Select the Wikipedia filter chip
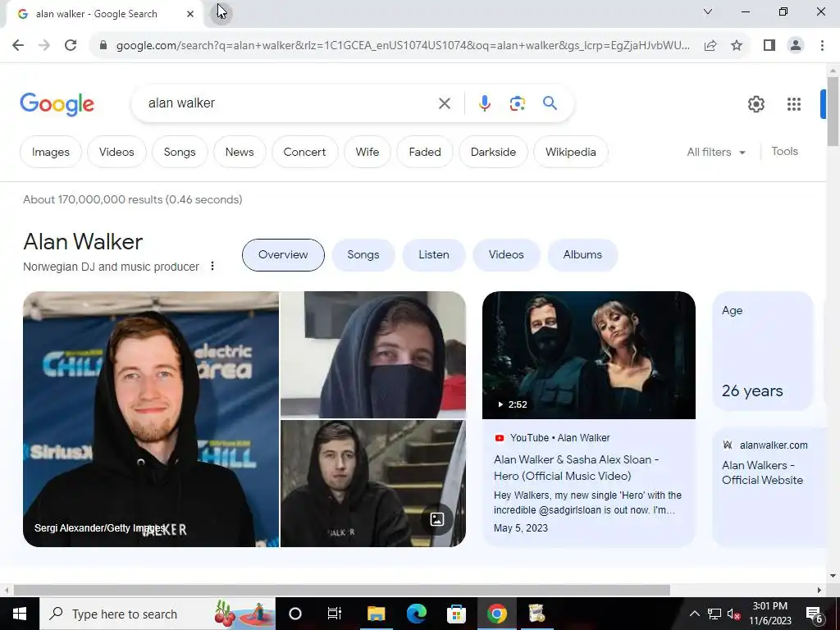The width and height of the screenshot is (840, 630). pos(571,152)
